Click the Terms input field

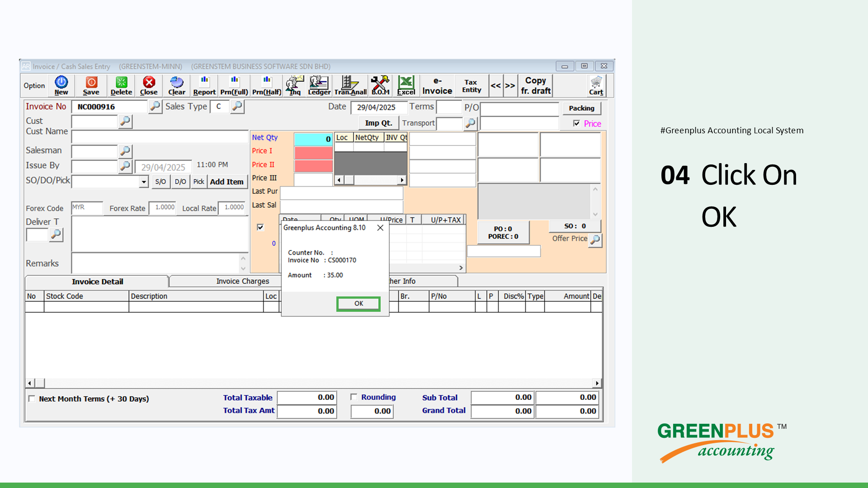click(x=449, y=108)
